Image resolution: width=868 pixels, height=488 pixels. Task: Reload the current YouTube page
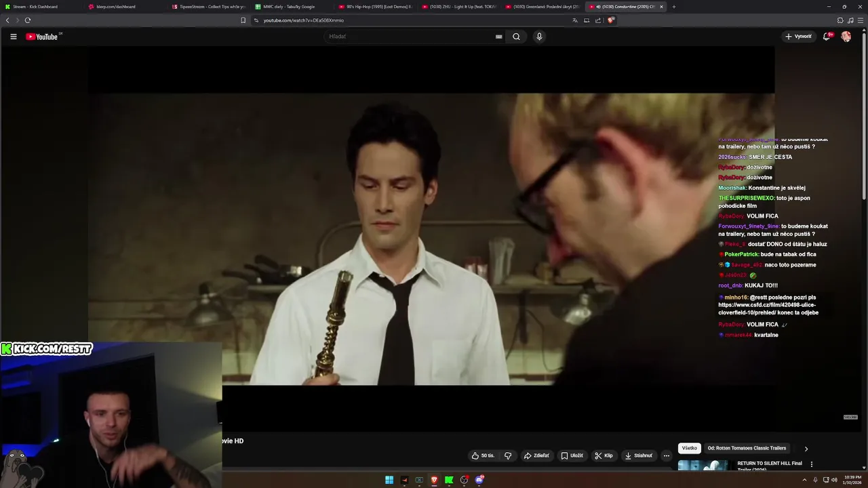pyautogui.click(x=28, y=20)
